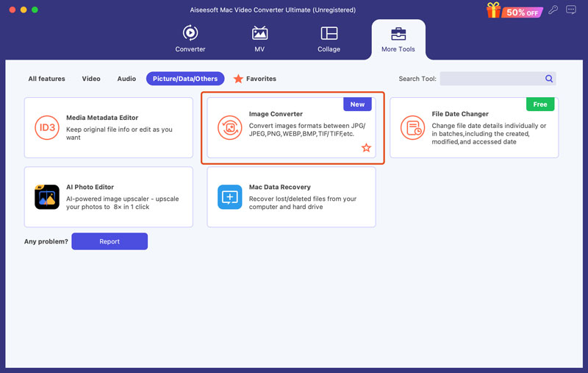Click the ID3 Media Metadata Editor icon
588x373 pixels.
click(47, 127)
